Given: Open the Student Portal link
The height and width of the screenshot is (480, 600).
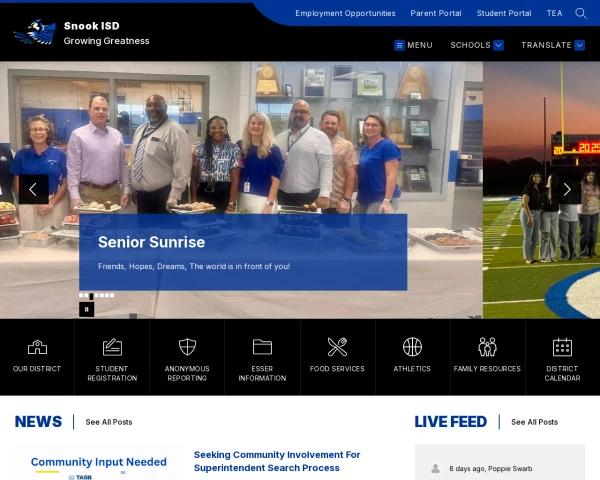Looking at the screenshot, I should coord(504,13).
